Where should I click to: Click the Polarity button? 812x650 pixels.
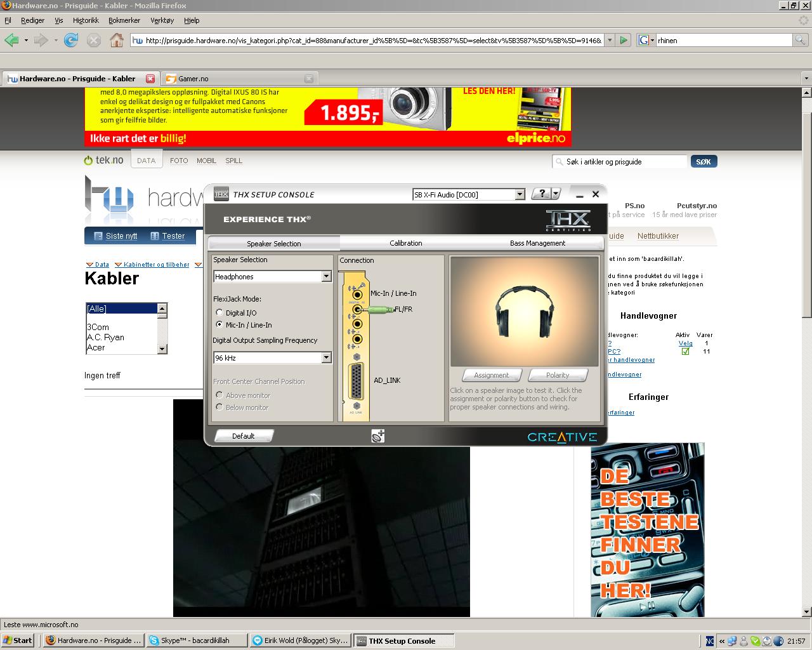[558, 375]
